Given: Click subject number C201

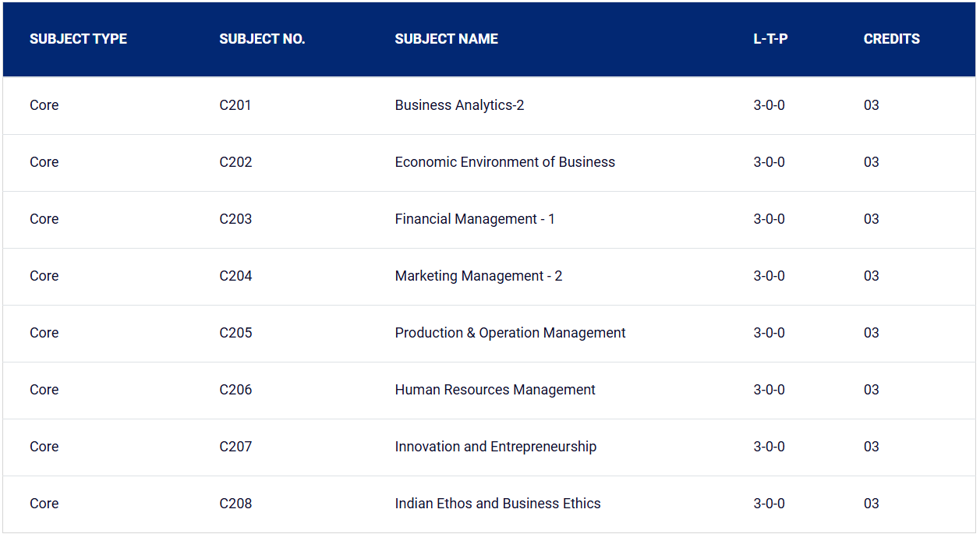Looking at the screenshot, I should [235, 105].
